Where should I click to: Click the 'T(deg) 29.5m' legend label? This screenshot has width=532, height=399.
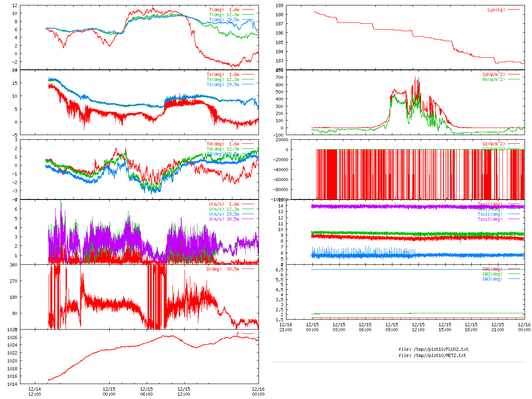(x=224, y=20)
